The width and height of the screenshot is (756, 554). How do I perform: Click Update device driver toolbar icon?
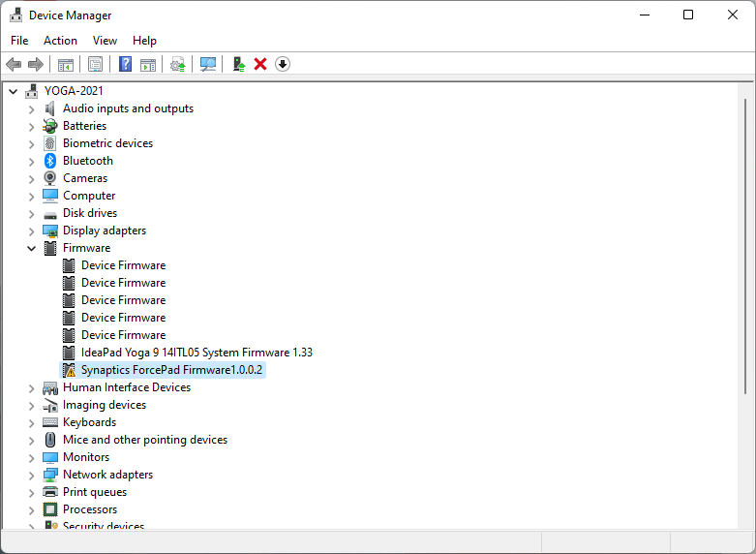(x=178, y=64)
